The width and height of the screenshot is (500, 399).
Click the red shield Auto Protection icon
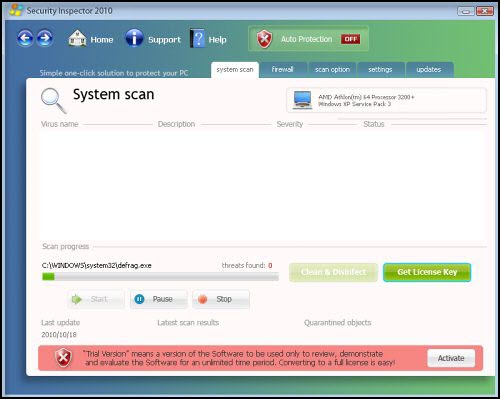pyautogui.click(x=264, y=39)
